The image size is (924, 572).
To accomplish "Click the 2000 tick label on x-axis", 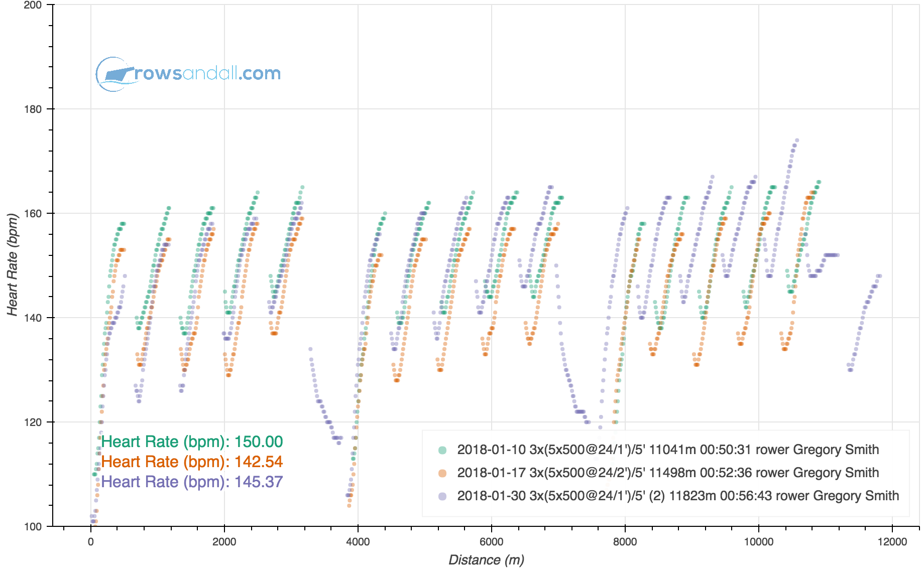I will click(x=224, y=542).
